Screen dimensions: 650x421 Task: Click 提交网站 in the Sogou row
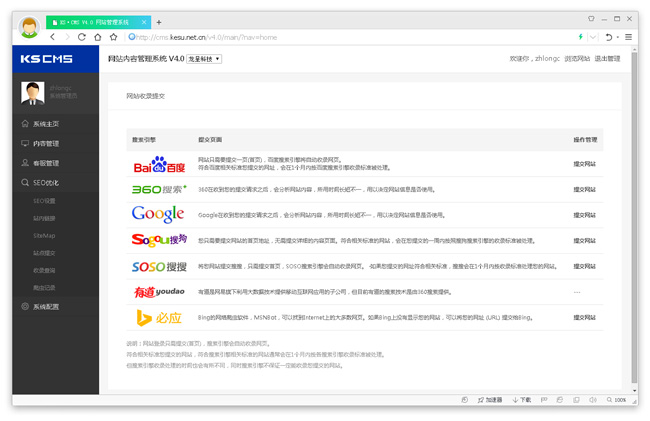[x=585, y=241]
